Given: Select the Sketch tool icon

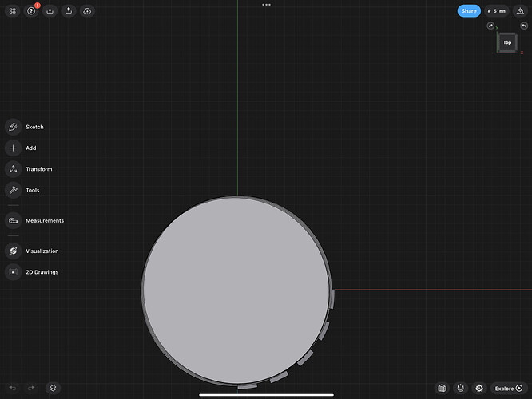Looking at the screenshot, I should coord(14,127).
